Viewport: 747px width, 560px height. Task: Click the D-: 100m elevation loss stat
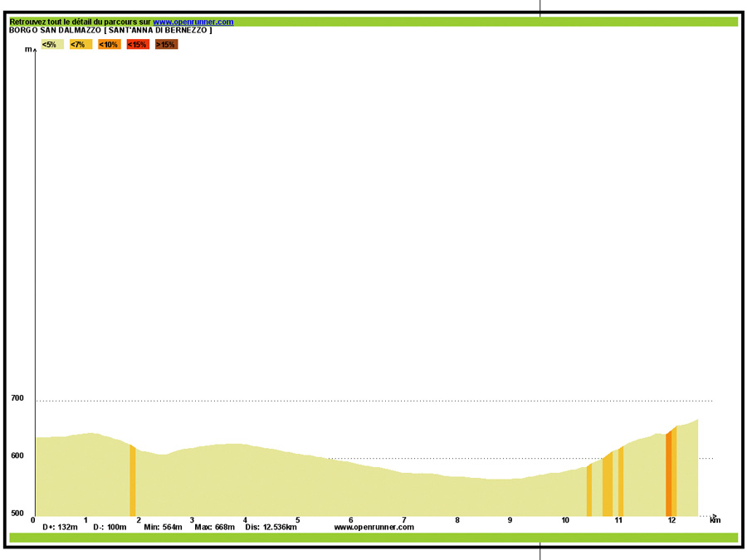(x=110, y=527)
